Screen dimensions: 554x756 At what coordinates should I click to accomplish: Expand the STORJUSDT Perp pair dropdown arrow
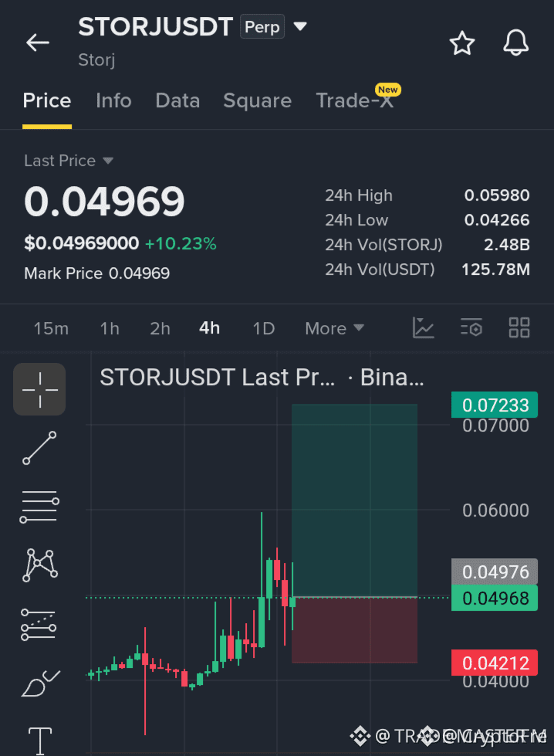tap(300, 26)
